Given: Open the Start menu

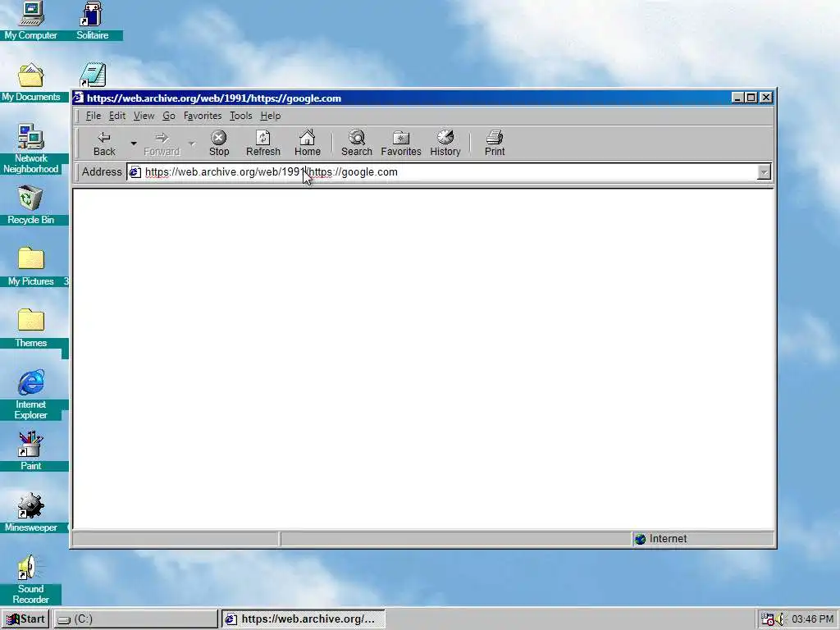Looking at the screenshot, I should [25, 619].
